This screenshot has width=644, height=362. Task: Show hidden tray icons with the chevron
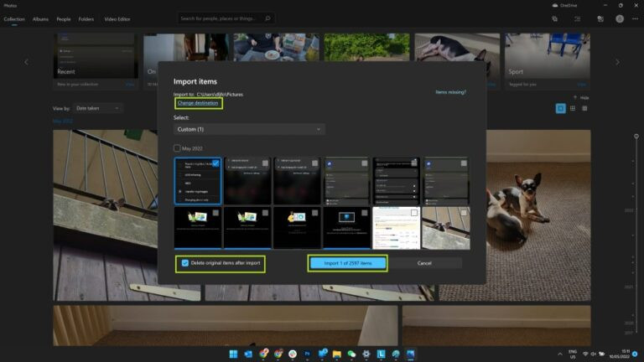tap(560, 354)
